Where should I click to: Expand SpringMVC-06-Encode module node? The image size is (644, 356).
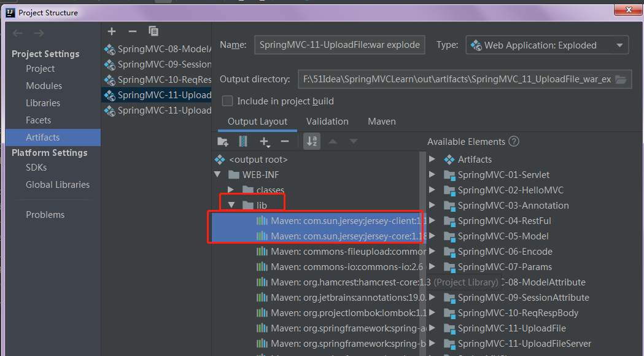coord(432,251)
